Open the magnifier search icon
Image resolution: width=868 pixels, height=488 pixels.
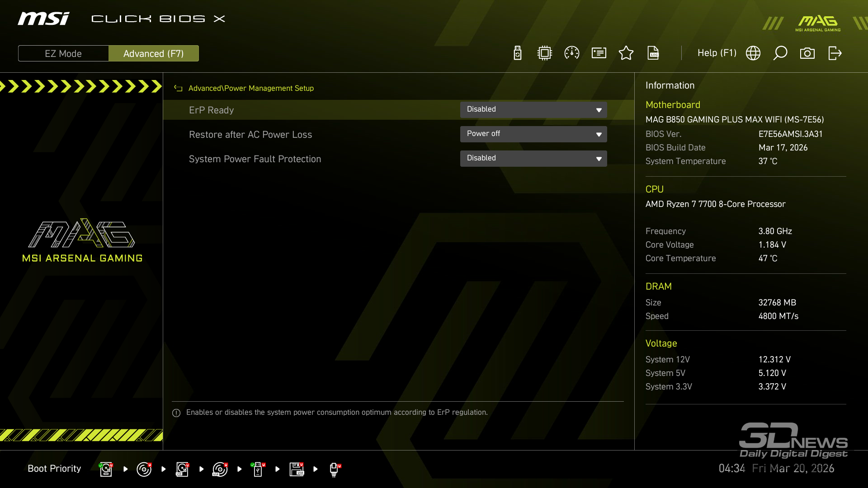[780, 53]
